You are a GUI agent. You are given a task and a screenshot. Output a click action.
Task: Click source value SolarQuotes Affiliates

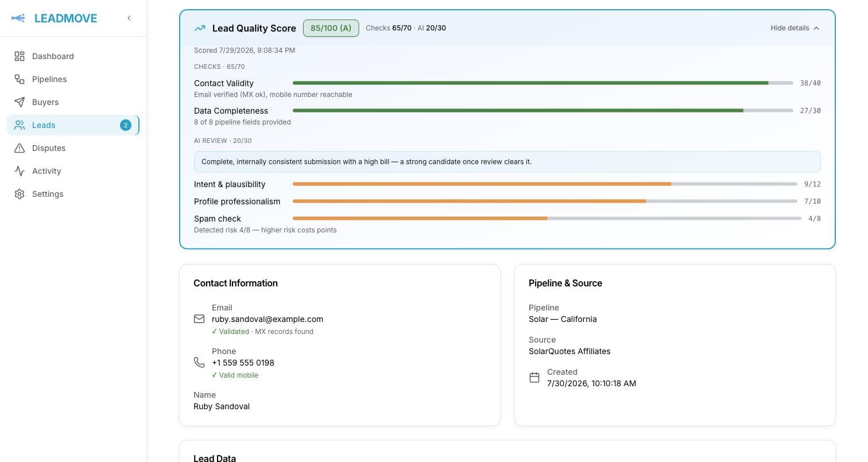pos(569,351)
